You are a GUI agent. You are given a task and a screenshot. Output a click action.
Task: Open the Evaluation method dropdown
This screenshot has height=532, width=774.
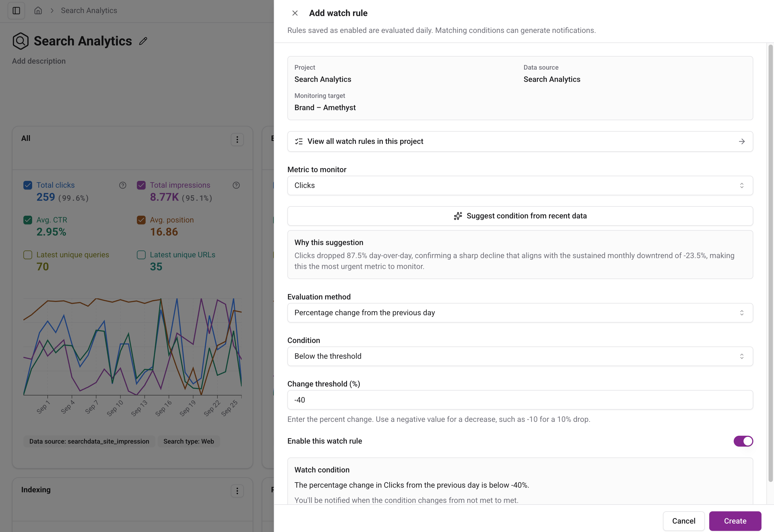[520, 313]
